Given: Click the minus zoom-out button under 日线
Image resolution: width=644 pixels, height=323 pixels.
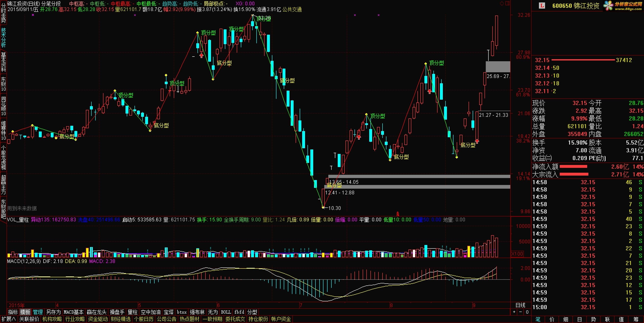Looking at the screenshot, I should 521,312.
